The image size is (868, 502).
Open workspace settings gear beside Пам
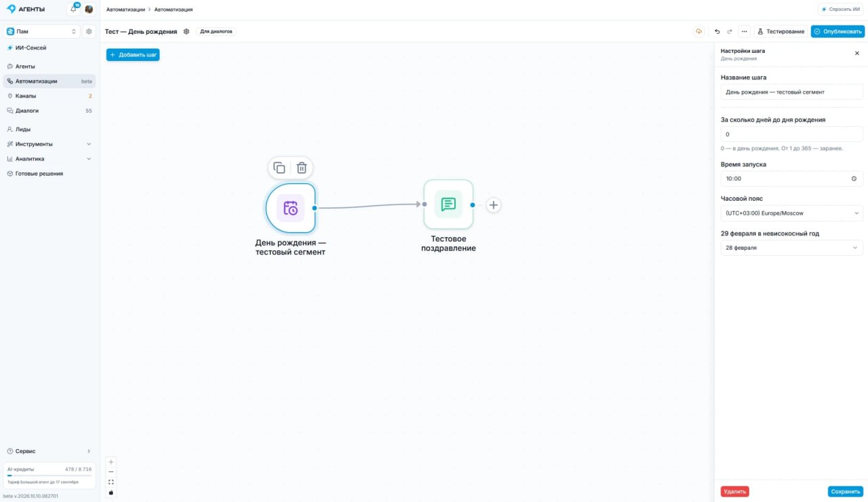click(89, 31)
